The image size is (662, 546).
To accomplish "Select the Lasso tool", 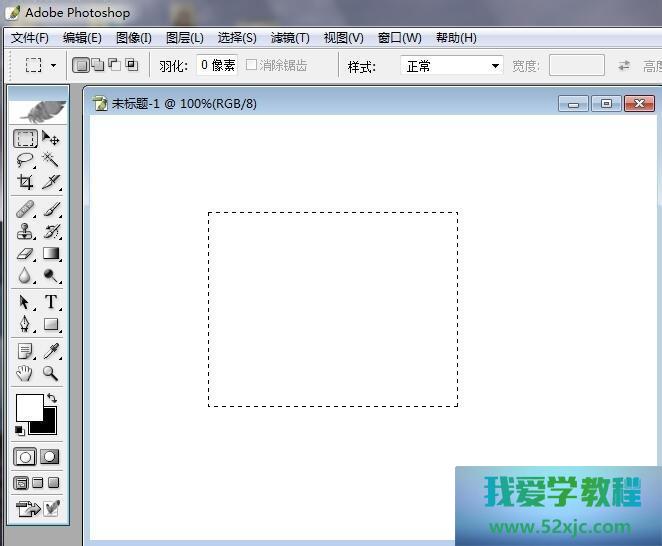I will (25, 160).
